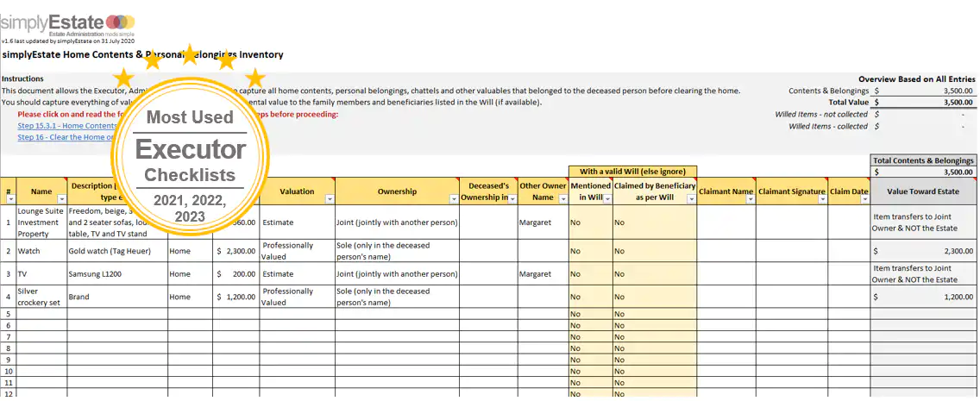The image size is (980, 401).
Task: Select row number 11
Action: click(x=8, y=382)
